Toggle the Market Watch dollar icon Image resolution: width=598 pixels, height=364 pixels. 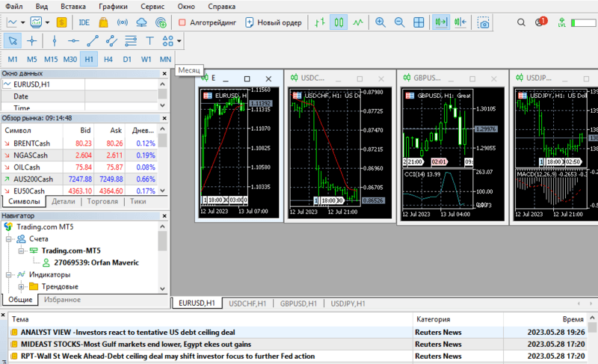coord(61,22)
